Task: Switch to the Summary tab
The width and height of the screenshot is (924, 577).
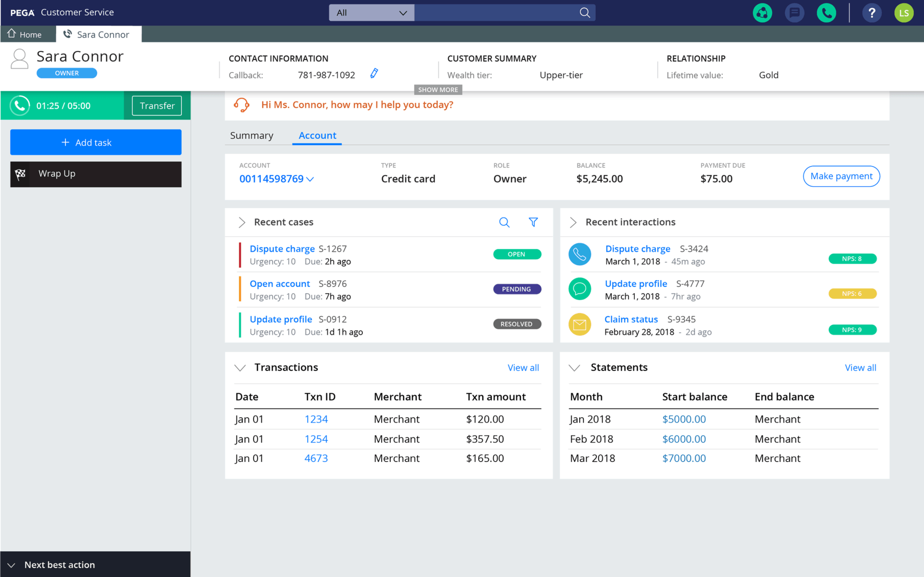Action: [x=251, y=135]
